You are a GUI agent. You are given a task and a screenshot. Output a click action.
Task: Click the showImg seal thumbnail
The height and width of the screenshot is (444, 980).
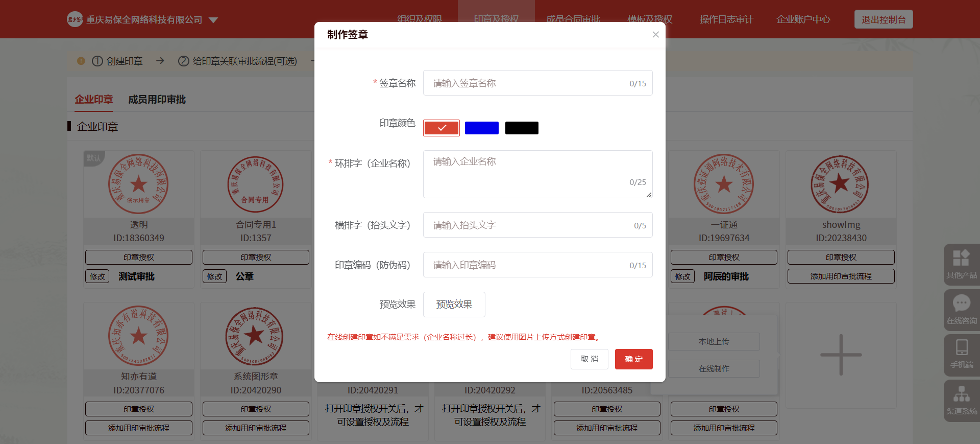(840, 184)
